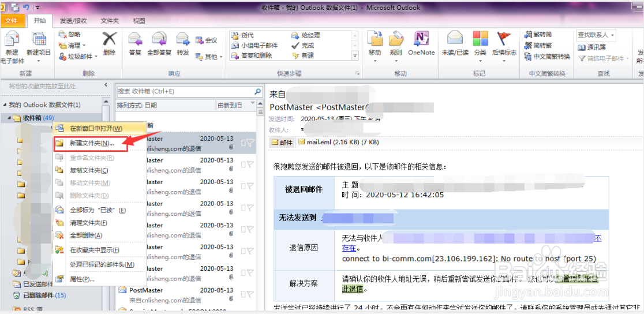This screenshot has height=314, width=644.
Task: Open the Rules (规则) dropdown button
Action: point(396,47)
